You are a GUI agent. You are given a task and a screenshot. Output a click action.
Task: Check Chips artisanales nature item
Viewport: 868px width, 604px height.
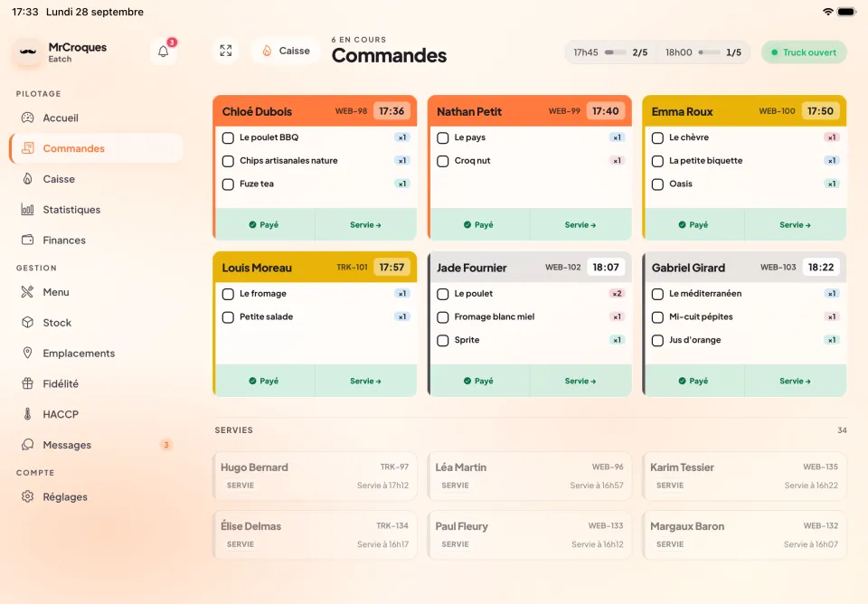pyautogui.click(x=228, y=161)
